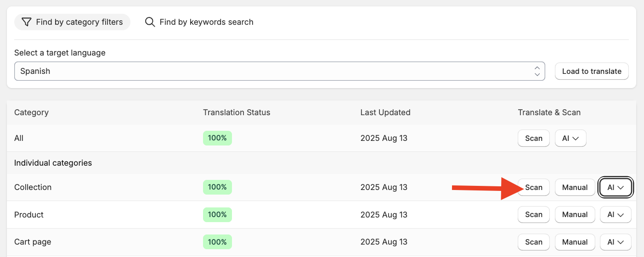The width and height of the screenshot is (644, 257).
Task: Click the magnifying glass search icon
Action: tap(150, 22)
